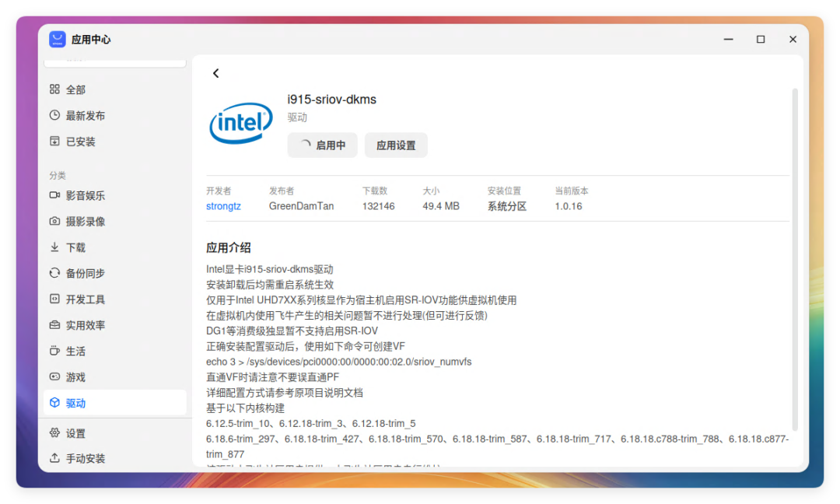Image resolution: width=840 pixels, height=504 pixels.
Task: Click the 开发工具 code icon
Action: point(54,299)
